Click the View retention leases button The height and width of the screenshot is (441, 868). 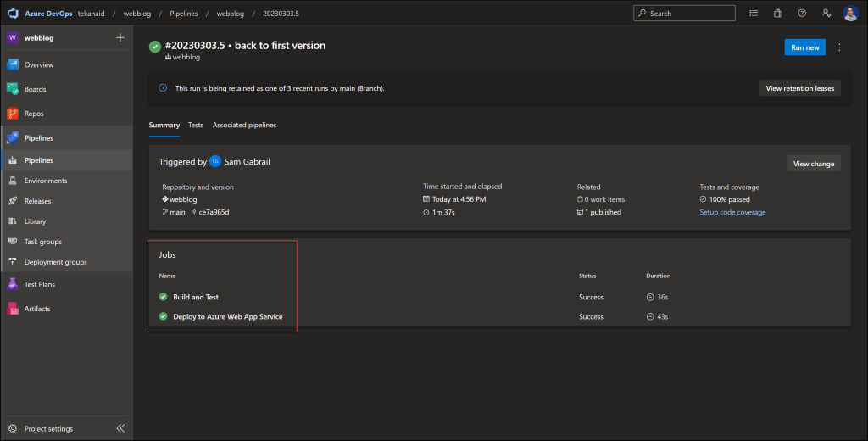(x=799, y=88)
